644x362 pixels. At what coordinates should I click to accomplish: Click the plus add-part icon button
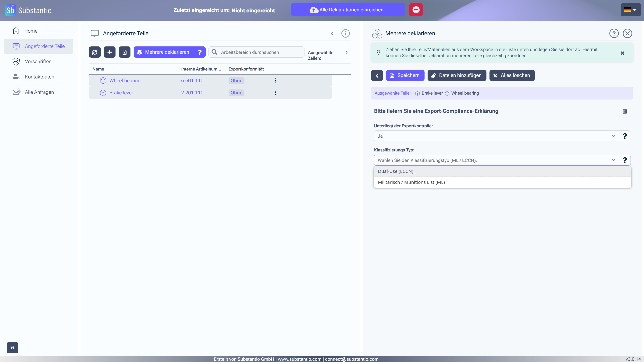(x=109, y=52)
